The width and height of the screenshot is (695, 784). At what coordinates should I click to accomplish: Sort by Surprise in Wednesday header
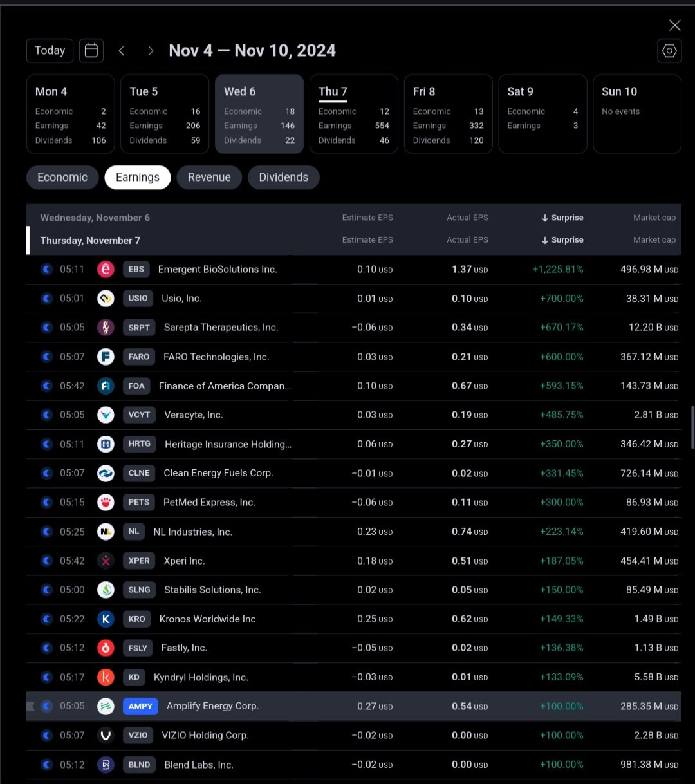pyautogui.click(x=562, y=218)
